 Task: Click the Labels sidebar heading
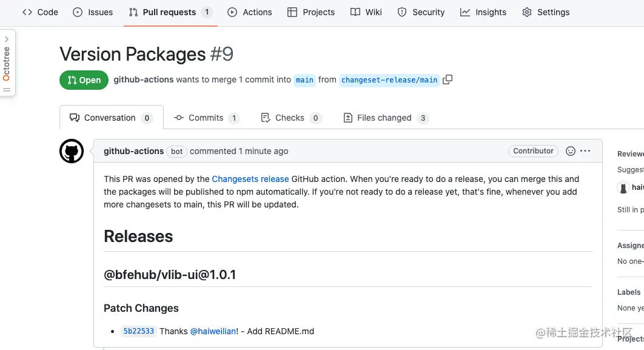(629, 292)
